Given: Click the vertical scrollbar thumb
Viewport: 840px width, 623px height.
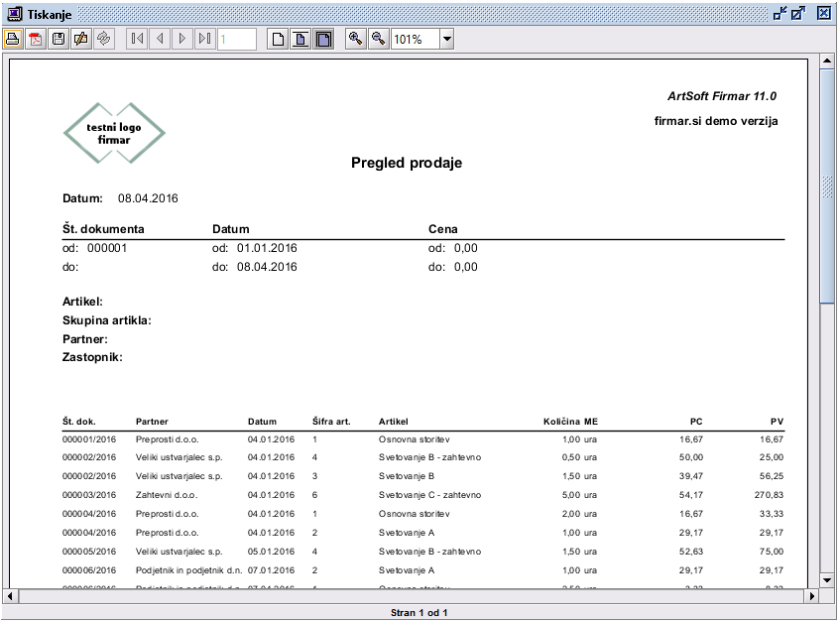Looking at the screenshot, I should [x=827, y=186].
